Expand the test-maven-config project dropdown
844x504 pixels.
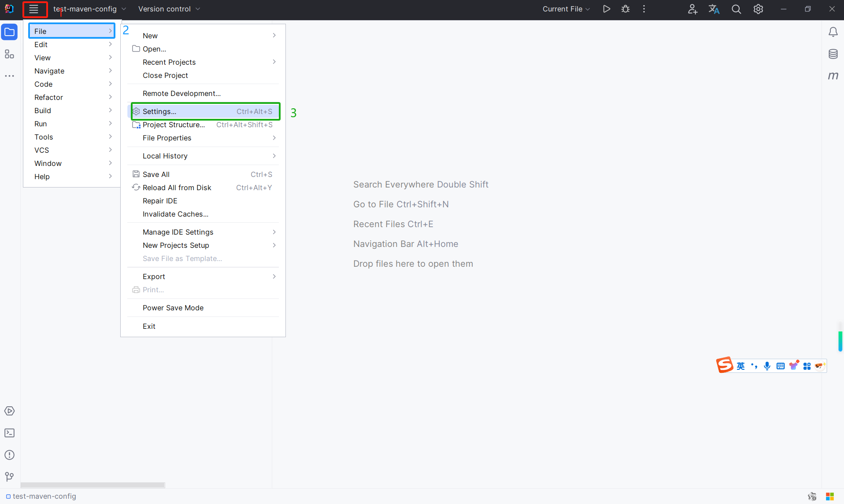point(89,9)
